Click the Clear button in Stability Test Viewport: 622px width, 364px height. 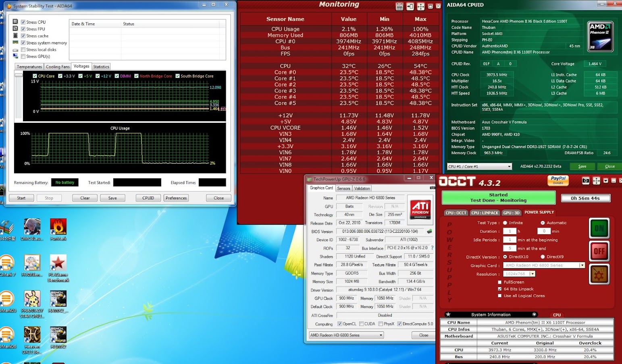pyautogui.click(x=85, y=198)
